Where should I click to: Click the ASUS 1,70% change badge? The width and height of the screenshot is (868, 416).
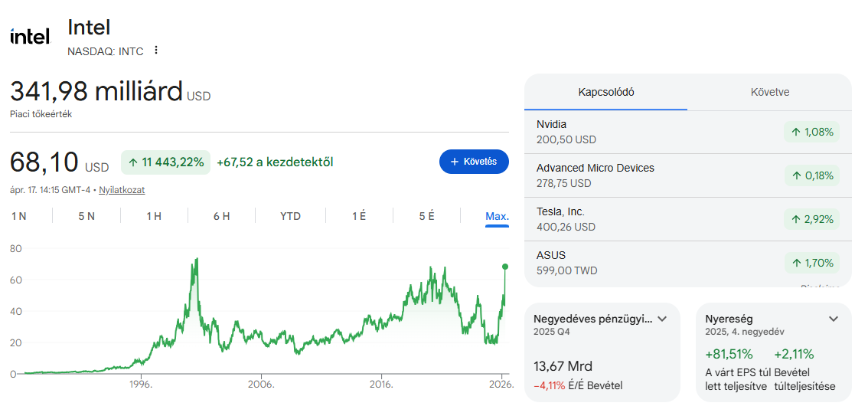[811, 263]
